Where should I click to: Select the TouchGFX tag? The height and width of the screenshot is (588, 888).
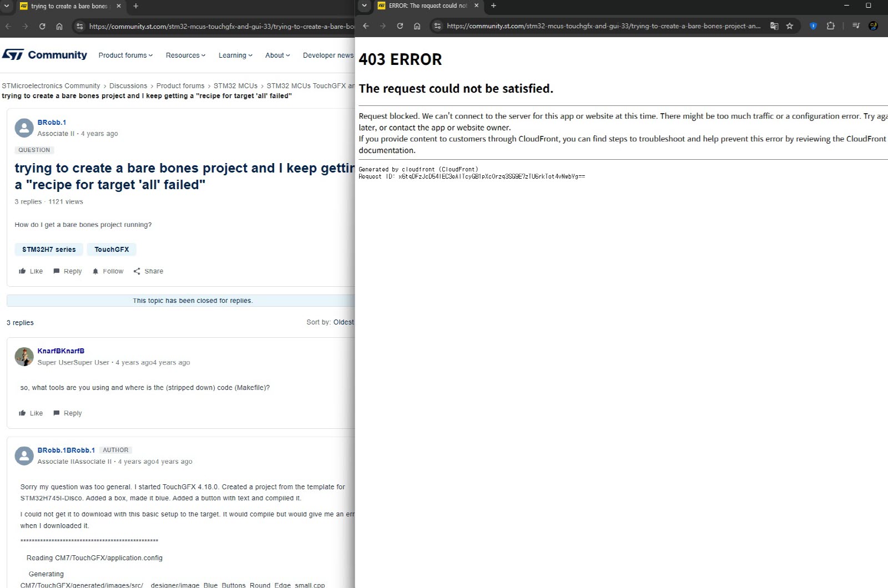click(x=112, y=250)
